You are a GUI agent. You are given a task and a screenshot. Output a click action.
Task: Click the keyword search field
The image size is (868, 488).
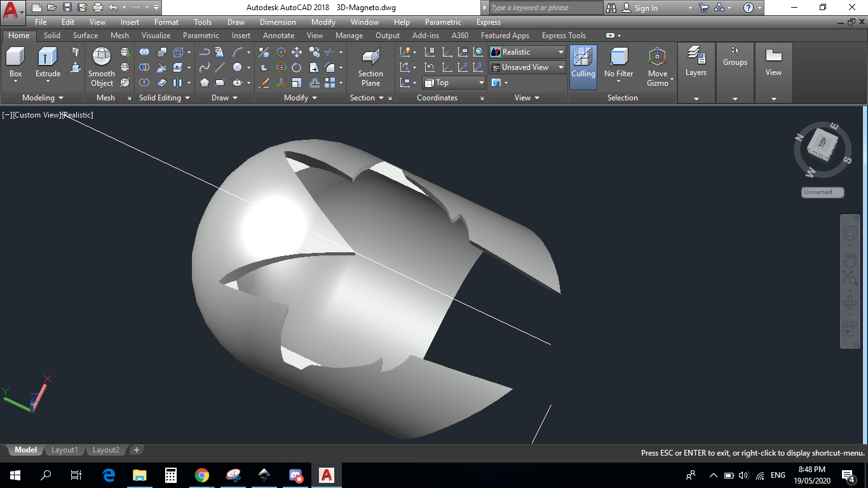point(545,8)
